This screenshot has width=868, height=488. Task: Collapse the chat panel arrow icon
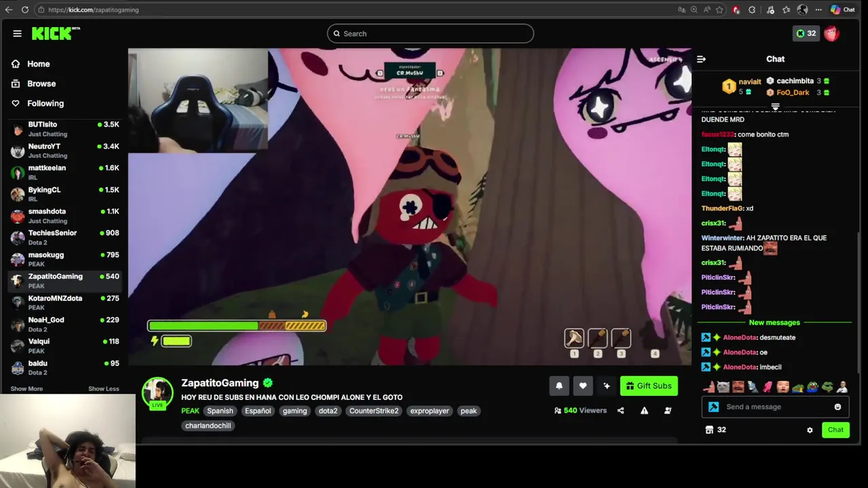pos(701,59)
